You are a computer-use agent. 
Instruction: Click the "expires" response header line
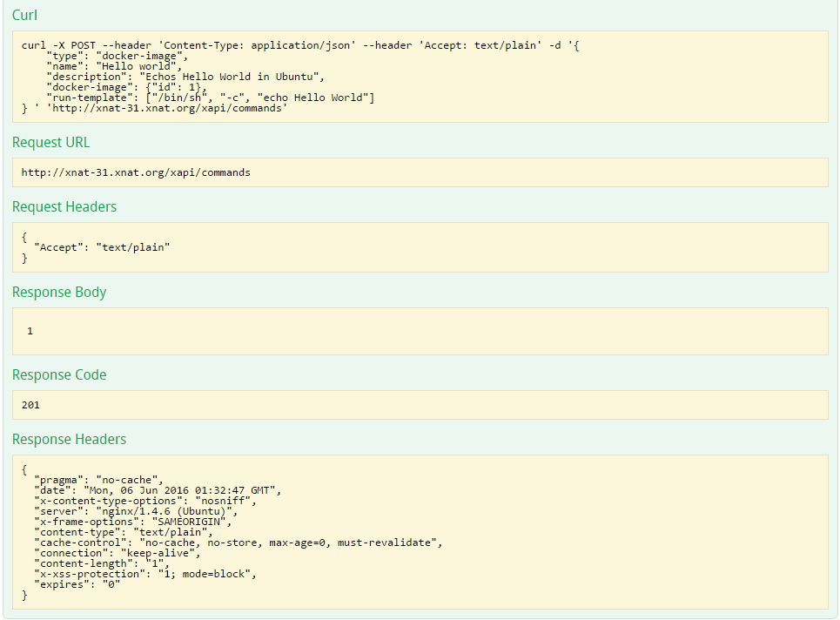point(77,584)
